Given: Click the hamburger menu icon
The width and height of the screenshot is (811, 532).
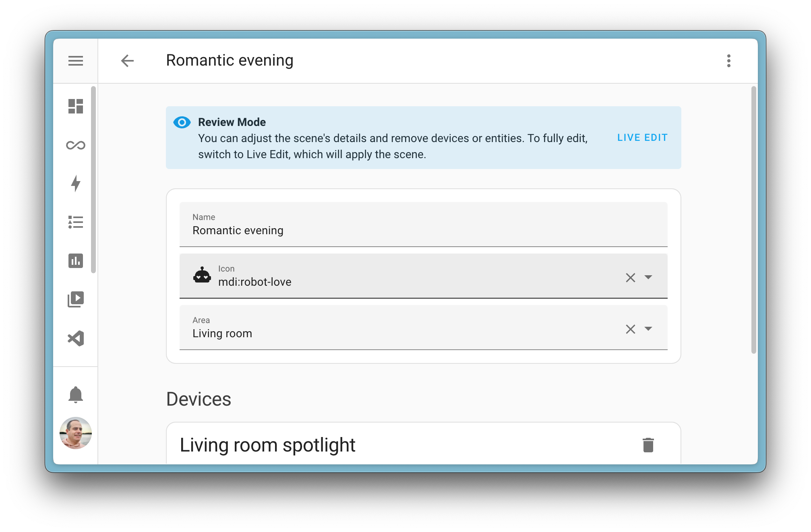Looking at the screenshot, I should 75,60.
